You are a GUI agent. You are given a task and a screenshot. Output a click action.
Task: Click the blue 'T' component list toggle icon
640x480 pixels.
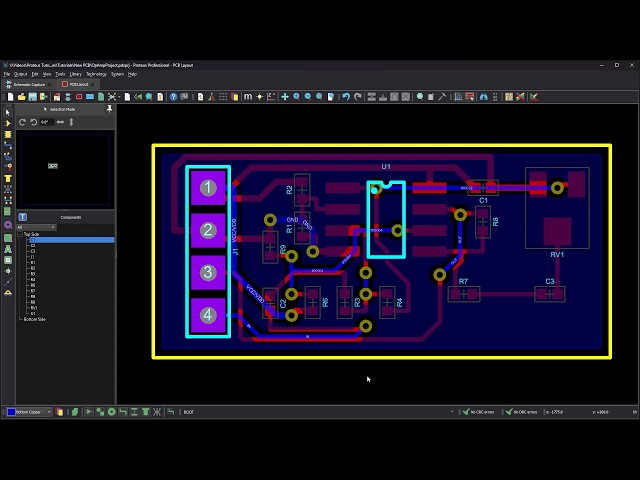click(x=23, y=217)
